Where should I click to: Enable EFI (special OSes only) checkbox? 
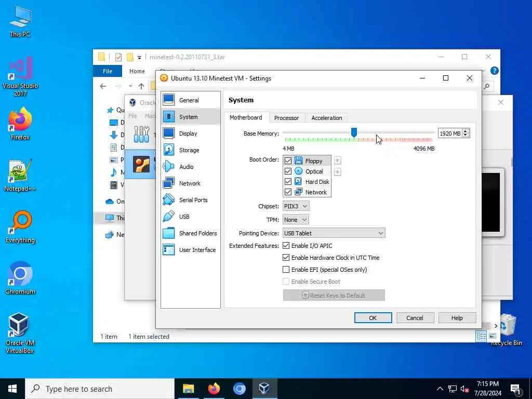[286, 270]
